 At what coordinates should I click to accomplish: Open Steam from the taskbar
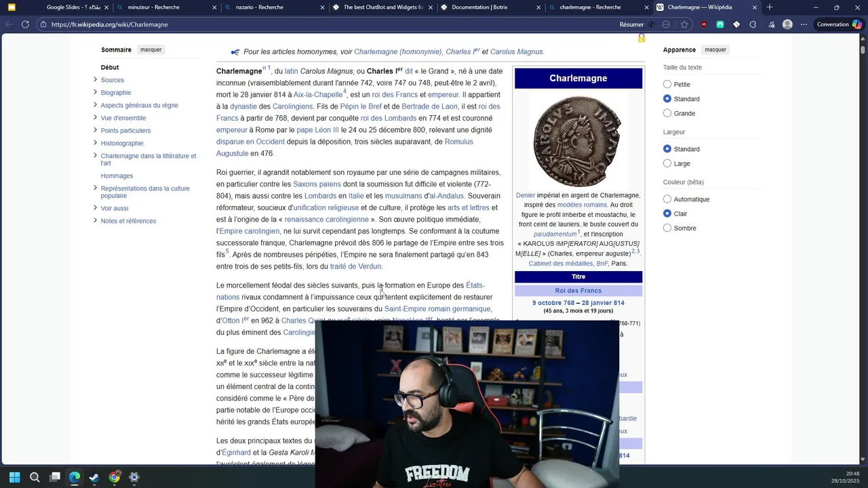pyautogui.click(x=94, y=477)
